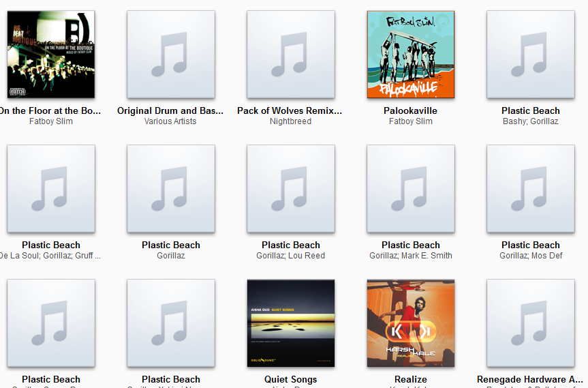Open music note artwork above Gorillaz; Mos Def

tap(531, 189)
